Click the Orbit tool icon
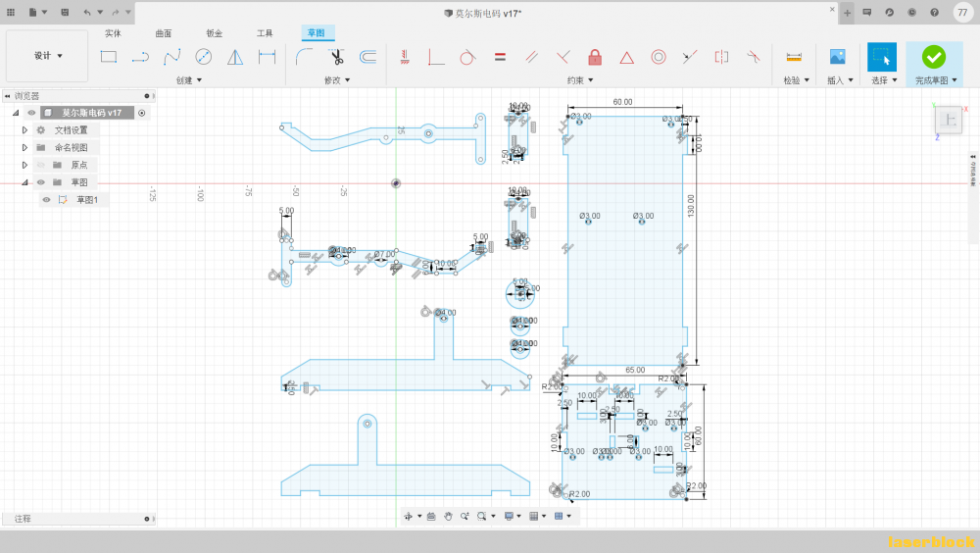 pos(408,516)
